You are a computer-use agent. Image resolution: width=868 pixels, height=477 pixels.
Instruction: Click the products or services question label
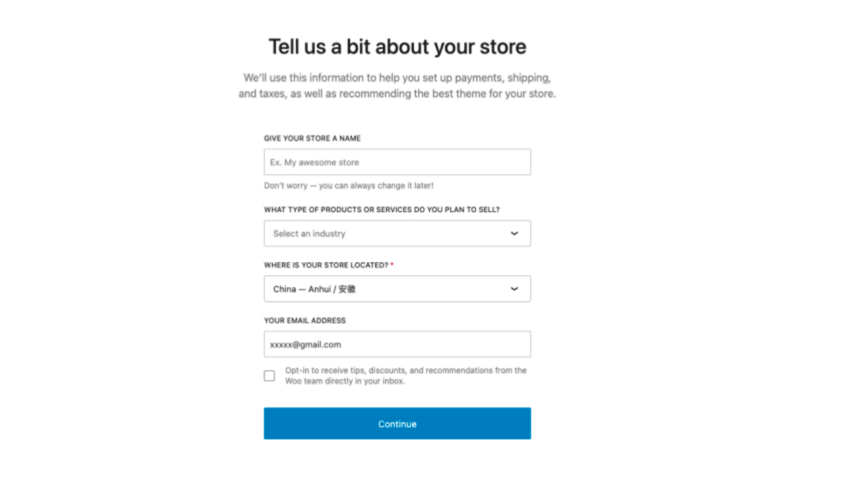coord(382,210)
